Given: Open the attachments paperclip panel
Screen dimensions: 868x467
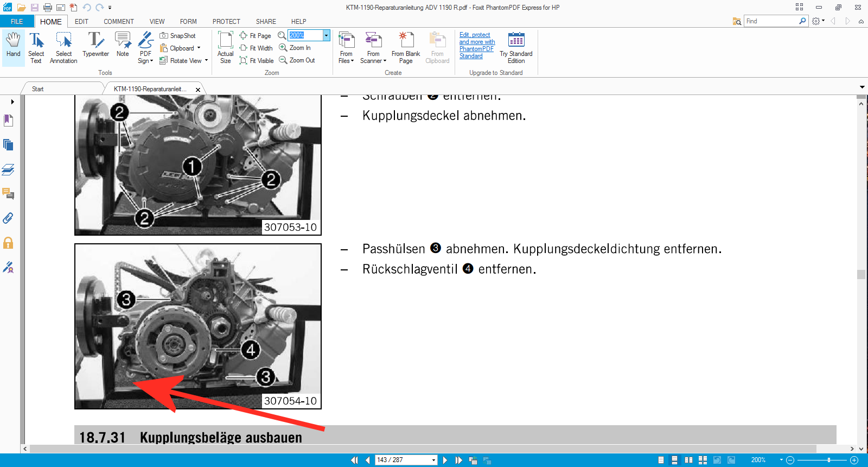Looking at the screenshot, I should tap(8, 218).
